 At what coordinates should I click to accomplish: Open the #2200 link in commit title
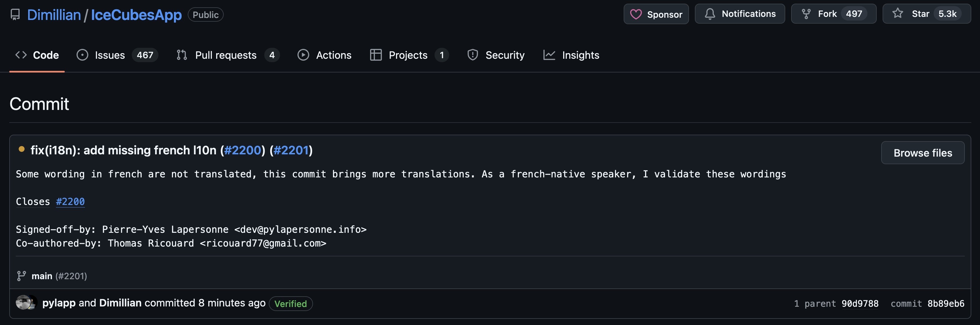tap(242, 150)
